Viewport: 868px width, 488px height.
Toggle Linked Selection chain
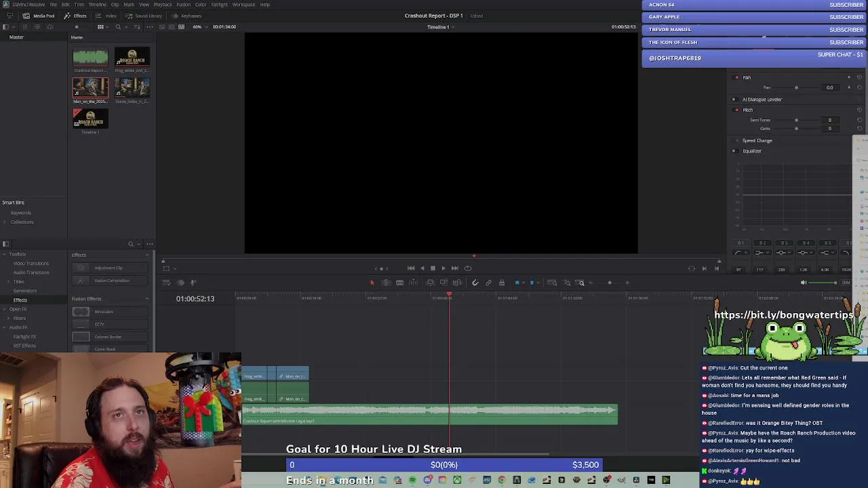(488, 283)
